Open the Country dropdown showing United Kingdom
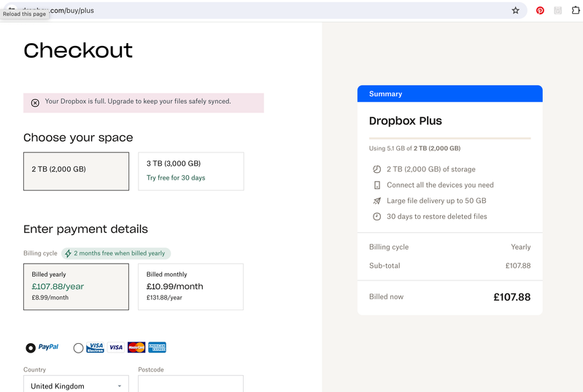The width and height of the screenshot is (583, 392). 76,384
